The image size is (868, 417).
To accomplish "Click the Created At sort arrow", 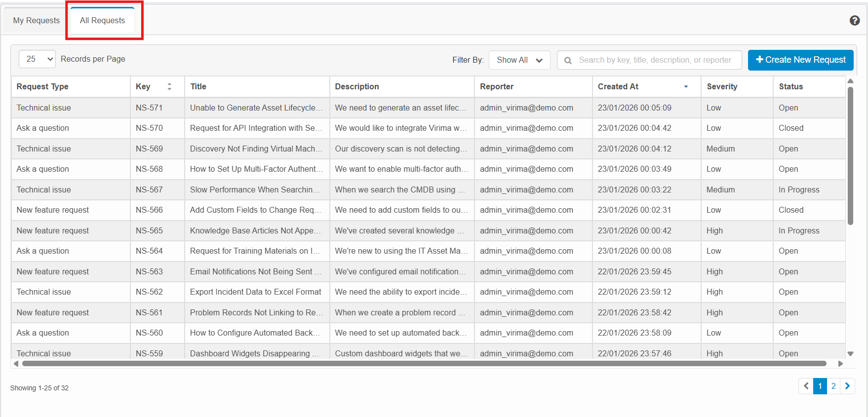I will point(686,86).
